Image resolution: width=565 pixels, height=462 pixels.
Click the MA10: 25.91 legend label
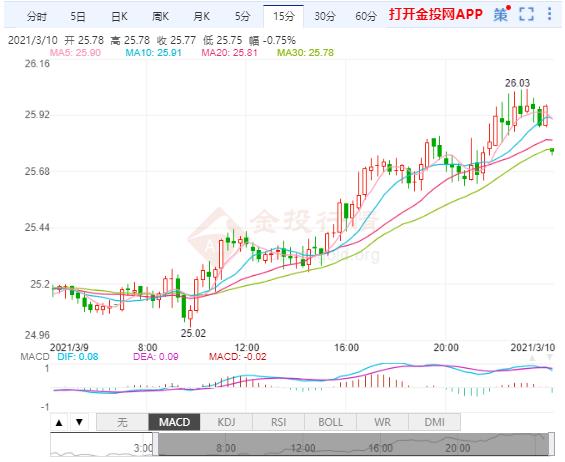[154, 53]
